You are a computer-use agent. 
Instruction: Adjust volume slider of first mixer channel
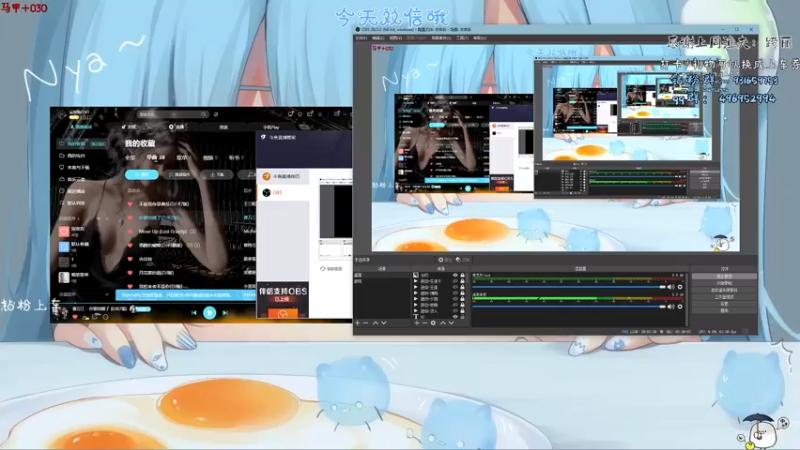point(569,287)
